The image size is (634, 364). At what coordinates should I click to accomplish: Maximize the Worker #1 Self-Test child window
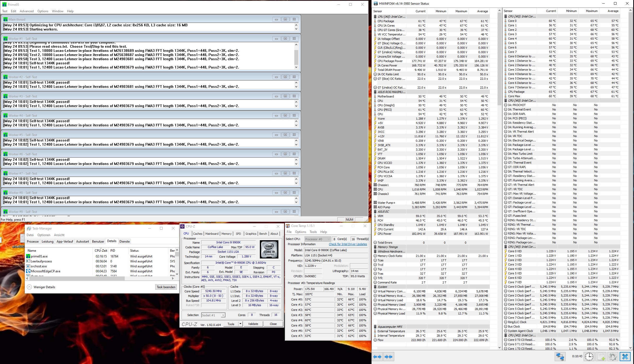click(x=285, y=39)
